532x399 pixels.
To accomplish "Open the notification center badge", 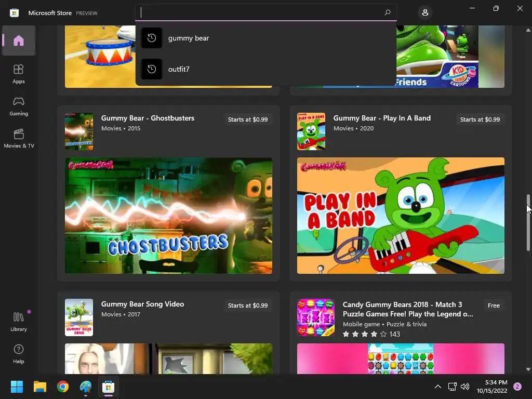I will coord(517,387).
